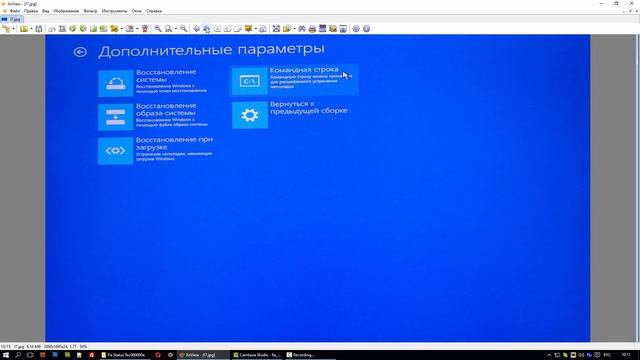Click the Вернуться к предыдущей сборке tile

(291, 115)
